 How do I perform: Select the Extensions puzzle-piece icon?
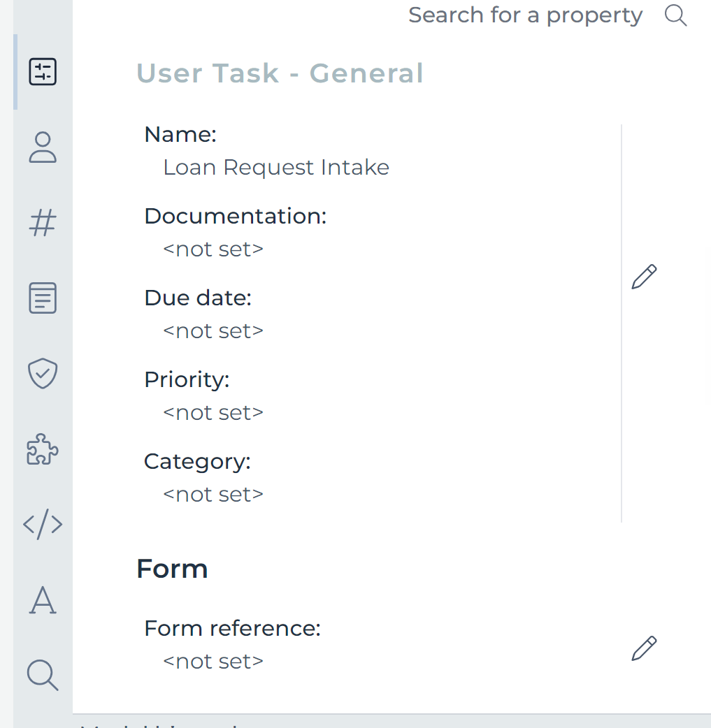43,449
